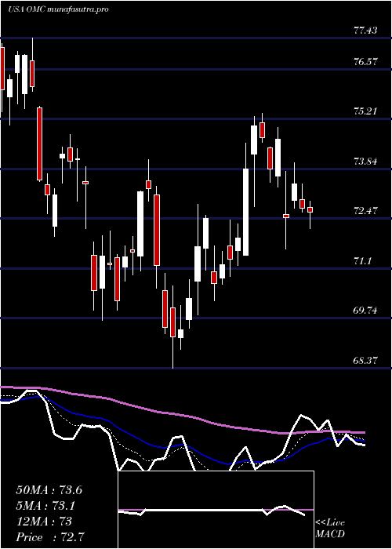Click the 72.47 price level label
This screenshot has height=549, width=392.
coord(365,211)
